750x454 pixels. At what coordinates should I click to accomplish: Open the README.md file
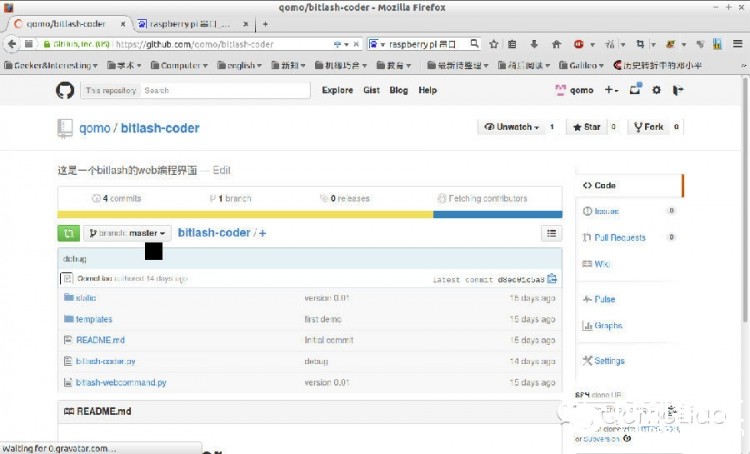(100, 340)
